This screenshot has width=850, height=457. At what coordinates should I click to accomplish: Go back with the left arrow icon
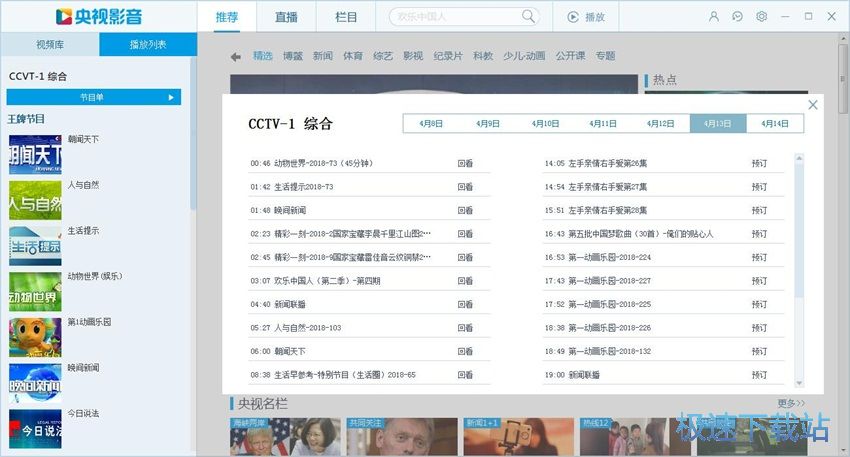(x=235, y=56)
